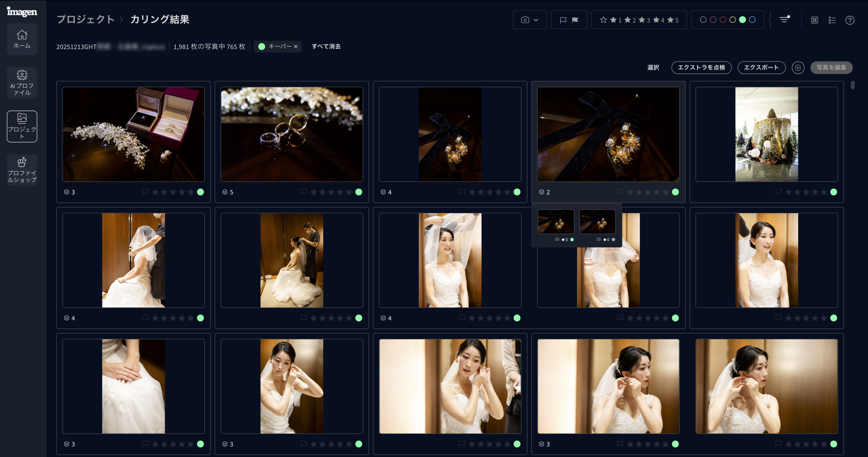This screenshot has height=457, width=868.
Task: Toggle green keeper color filter
Action: coord(742,20)
